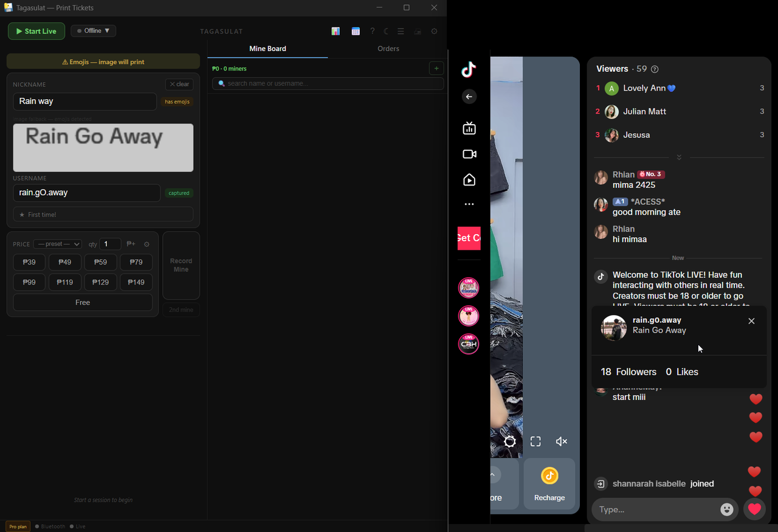Click the red Get Coins button
This screenshot has width=778, height=532.
(x=469, y=238)
